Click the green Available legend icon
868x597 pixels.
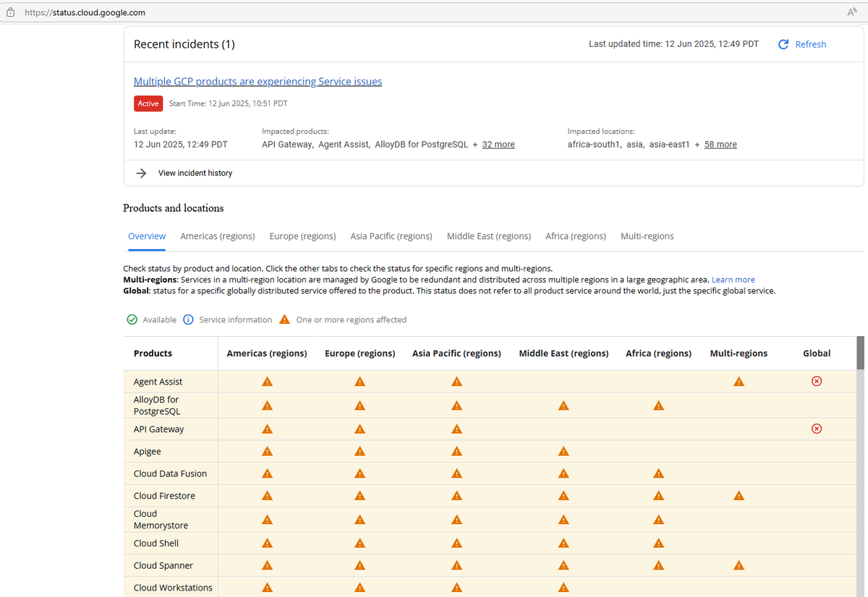tap(132, 319)
